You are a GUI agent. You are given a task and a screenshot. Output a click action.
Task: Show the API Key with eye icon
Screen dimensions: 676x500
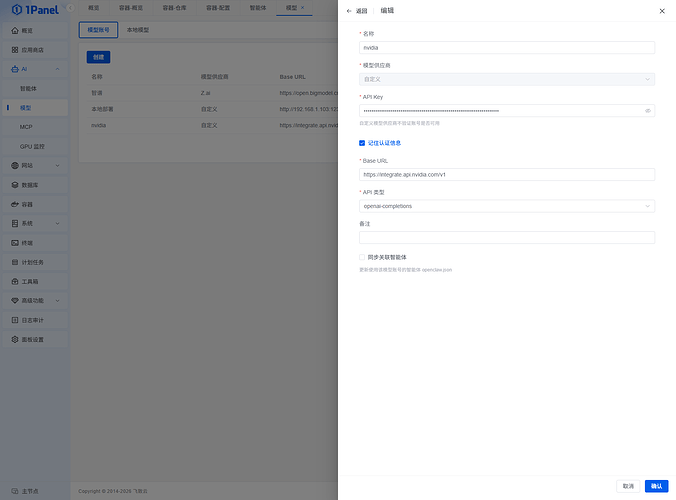(647, 111)
